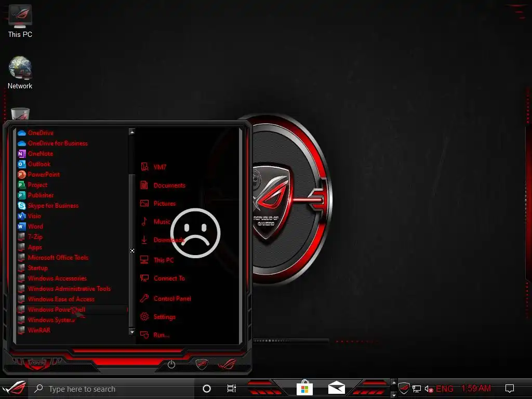
Task: Click the ROG shield icon beside power
Action: tap(202, 364)
